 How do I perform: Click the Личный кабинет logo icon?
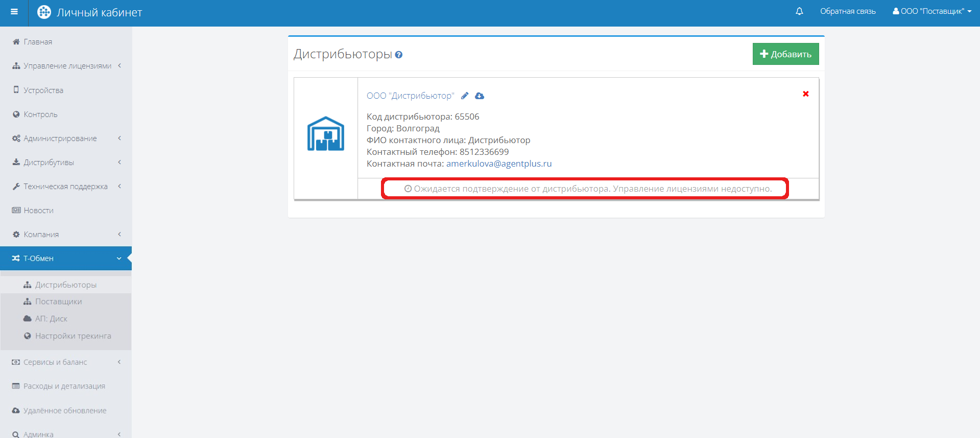coord(44,12)
